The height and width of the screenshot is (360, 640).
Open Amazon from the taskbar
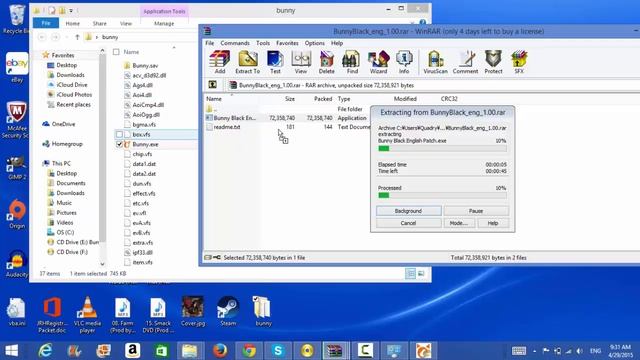(133, 351)
